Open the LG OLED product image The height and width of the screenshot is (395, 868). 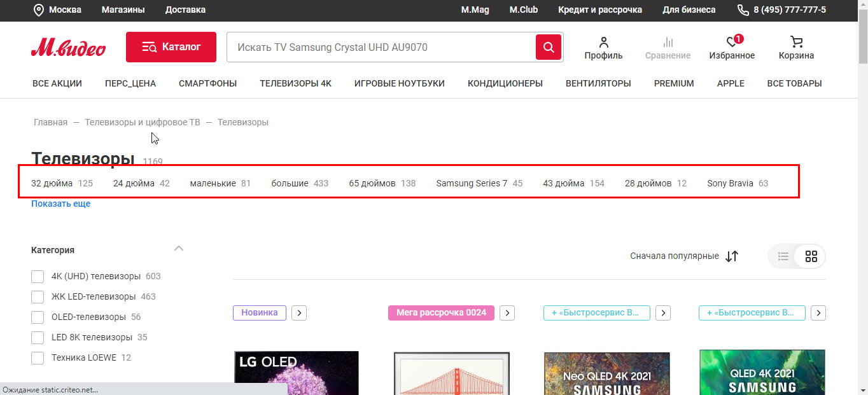coord(297,373)
